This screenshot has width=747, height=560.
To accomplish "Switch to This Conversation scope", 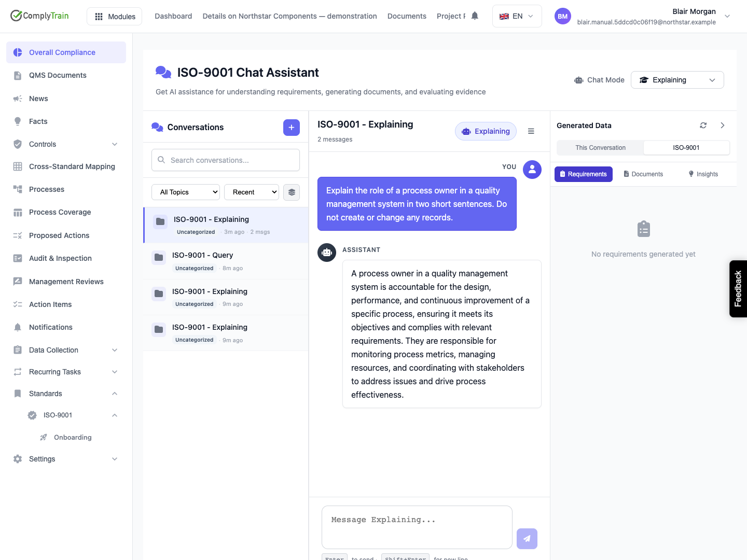I will tap(600, 148).
